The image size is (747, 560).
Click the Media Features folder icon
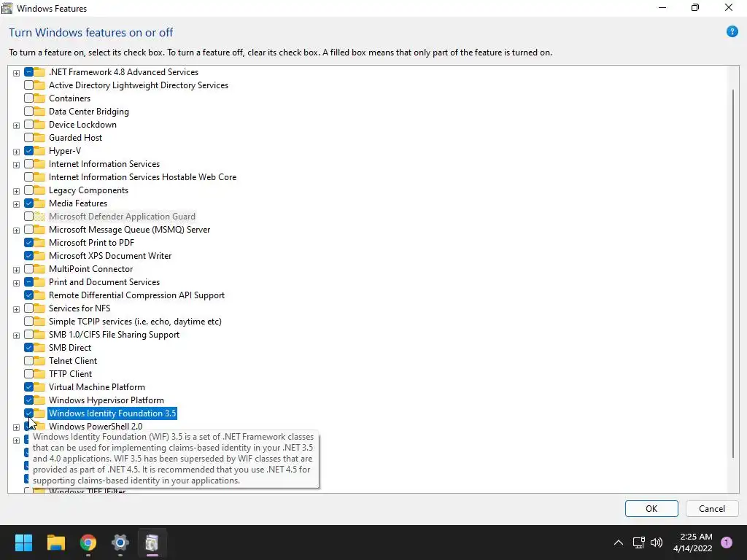point(39,203)
